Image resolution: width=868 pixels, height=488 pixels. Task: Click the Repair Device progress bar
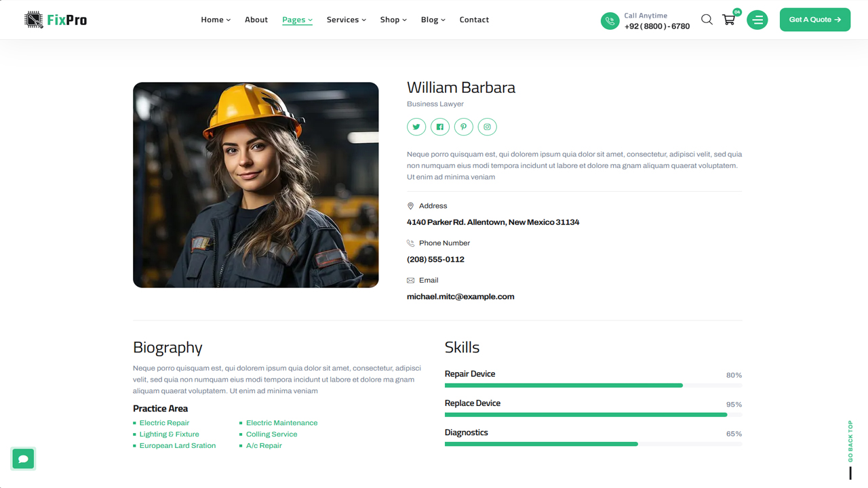593,386
